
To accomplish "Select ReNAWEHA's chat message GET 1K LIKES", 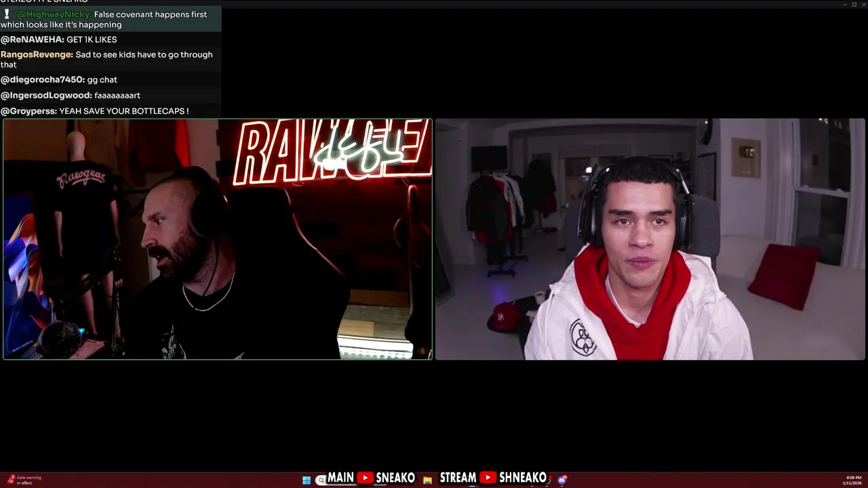I will 111,39.
